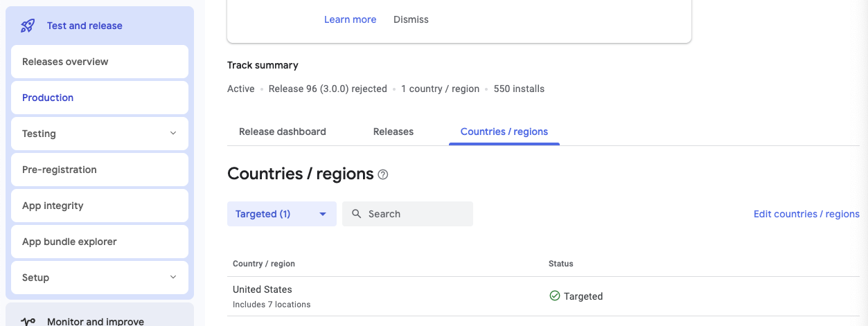868x326 pixels.
Task: Open the Targeted (1) filter dropdown
Action: point(281,214)
